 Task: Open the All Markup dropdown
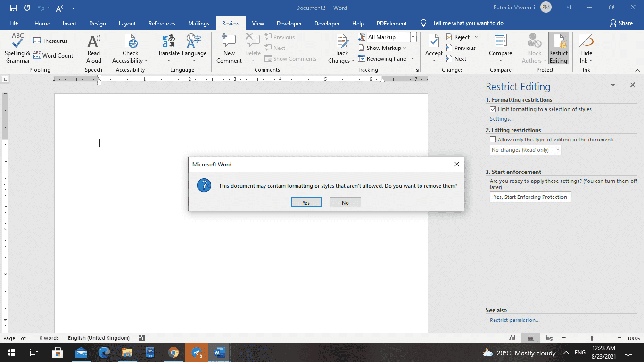pyautogui.click(x=413, y=36)
